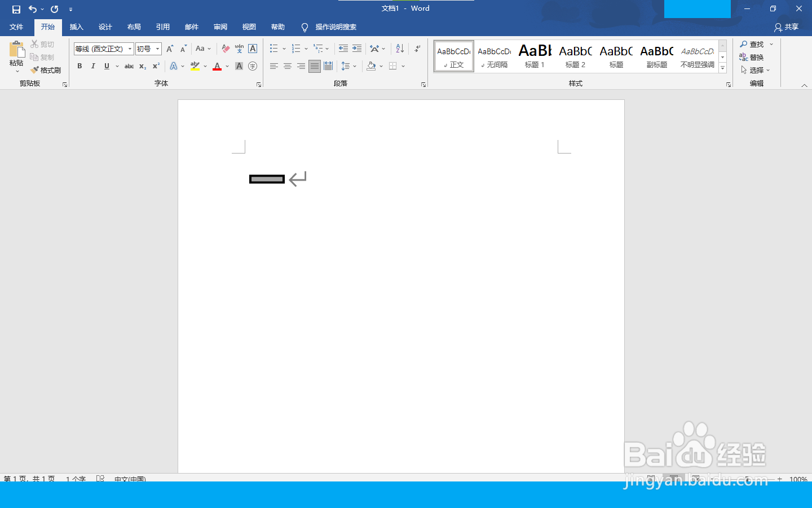Click the Redo icon in title bar

click(x=55, y=9)
